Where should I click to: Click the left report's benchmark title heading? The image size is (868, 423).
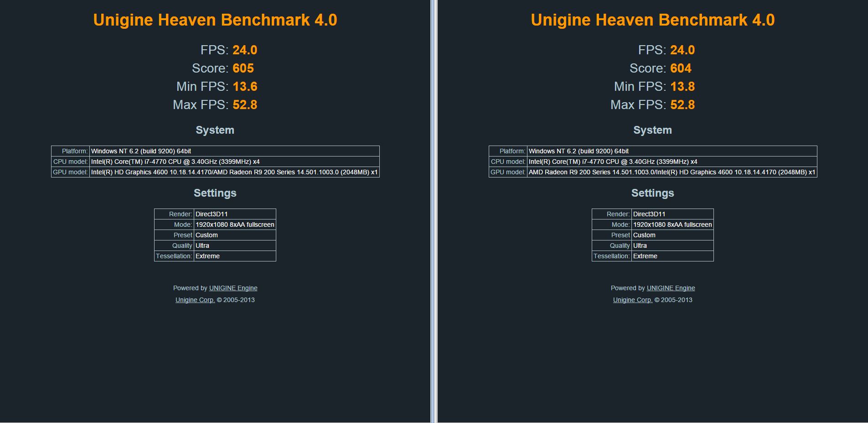(x=215, y=20)
